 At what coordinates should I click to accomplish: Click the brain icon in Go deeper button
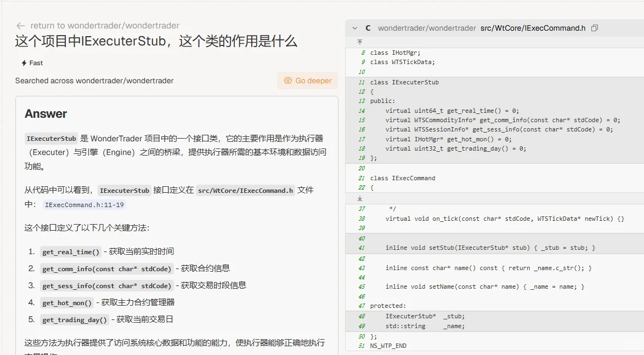point(287,81)
